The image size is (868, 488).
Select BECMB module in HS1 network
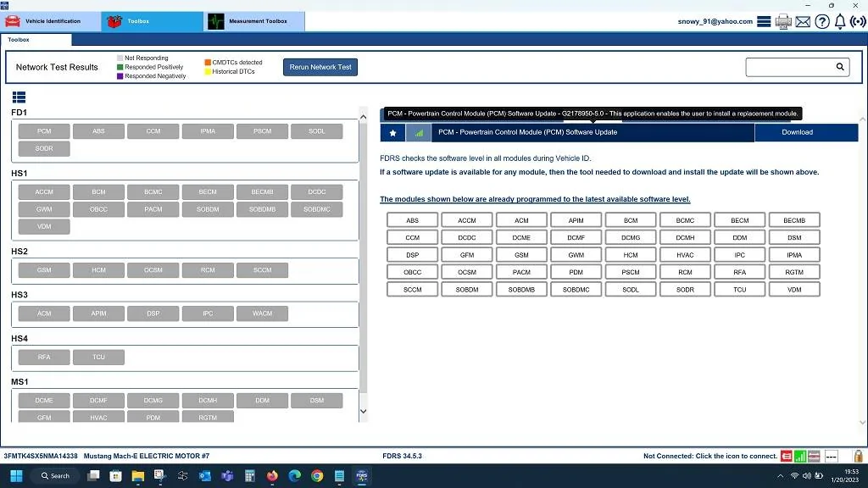[x=263, y=192]
